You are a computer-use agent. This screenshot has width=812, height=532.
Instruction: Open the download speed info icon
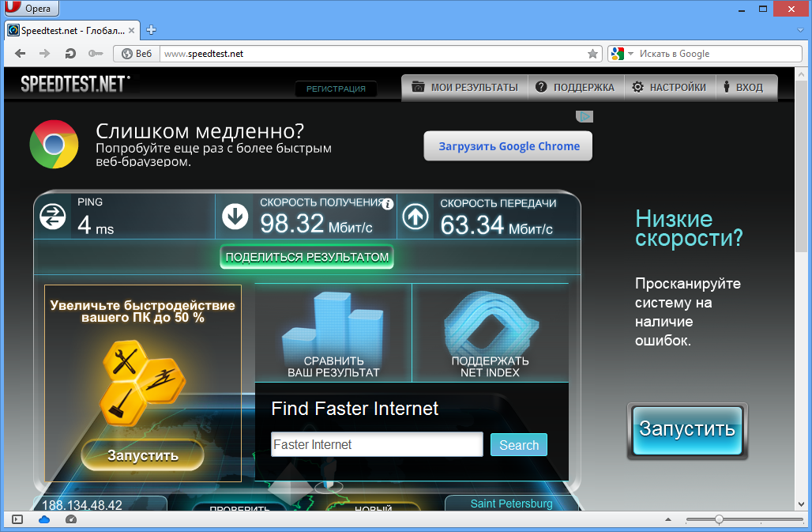(387, 204)
